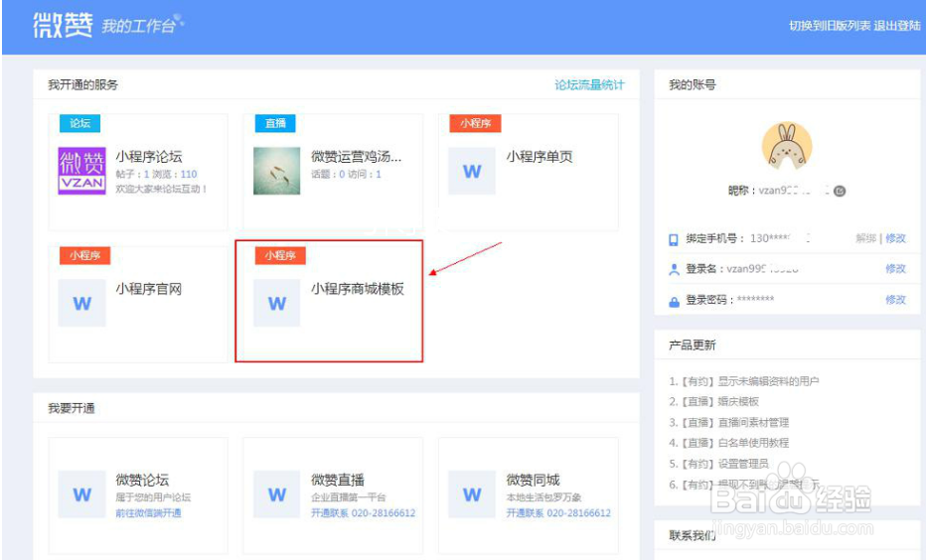This screenshot has width=926, height=560.
Task: Click the W icon beside 微赞直播
Action: 276,493
